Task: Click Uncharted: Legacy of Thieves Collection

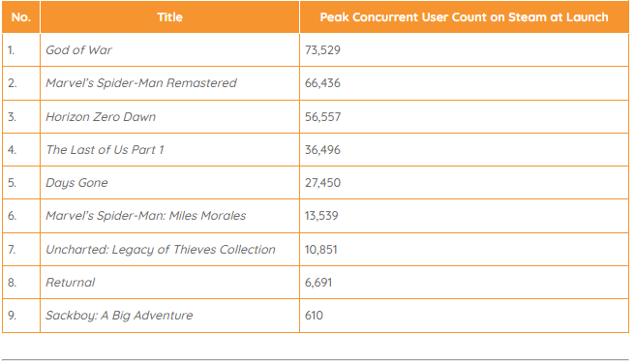Action: 161,250
